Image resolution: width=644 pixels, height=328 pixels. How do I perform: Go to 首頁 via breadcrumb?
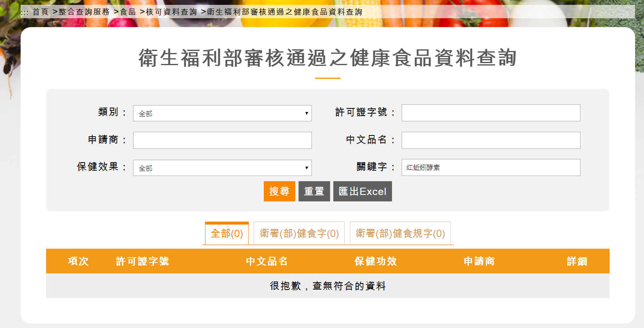tap(40, 12)
